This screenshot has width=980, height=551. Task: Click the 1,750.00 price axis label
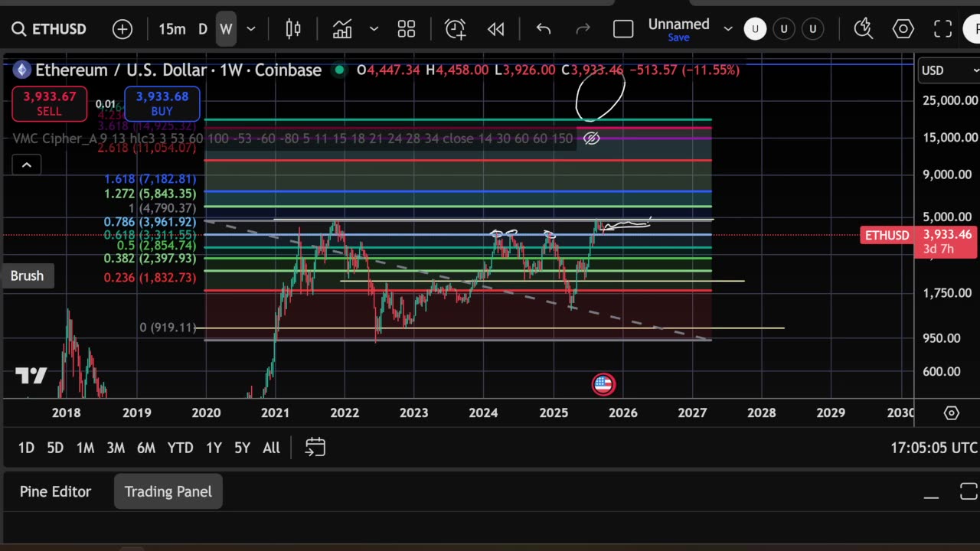pyautogui.click(x=947, y=293)
